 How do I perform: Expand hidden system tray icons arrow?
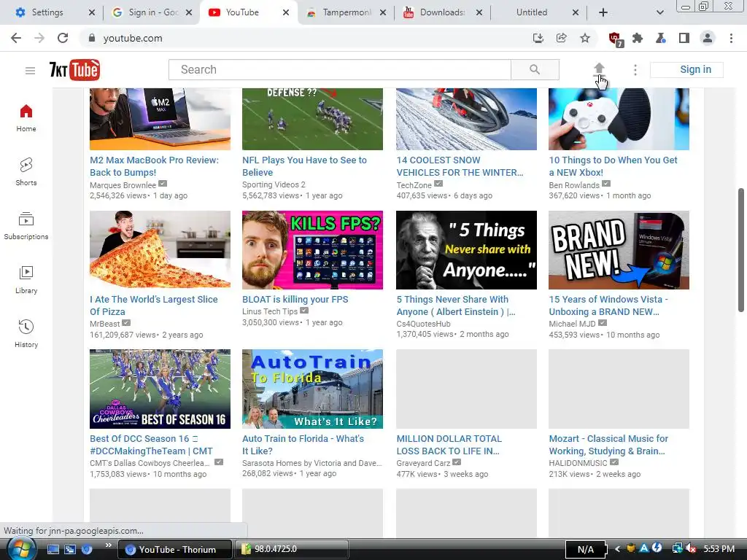[x=617, y=549]
